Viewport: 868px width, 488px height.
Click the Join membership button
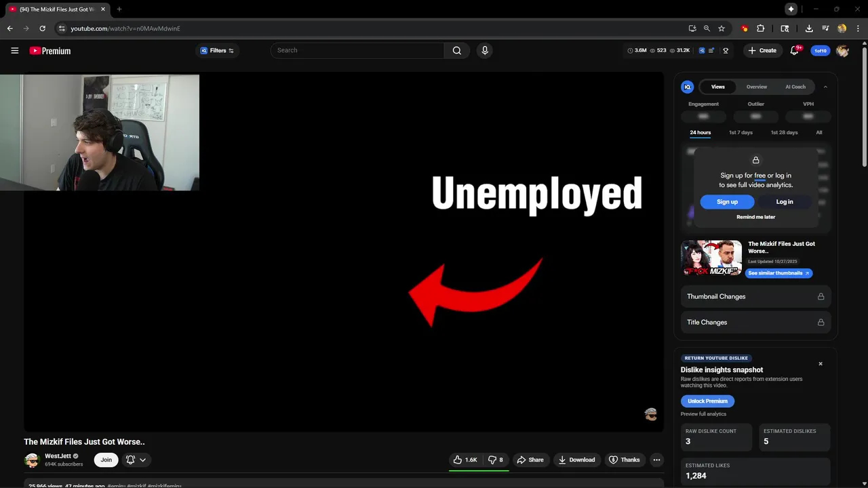coord(106,460)
